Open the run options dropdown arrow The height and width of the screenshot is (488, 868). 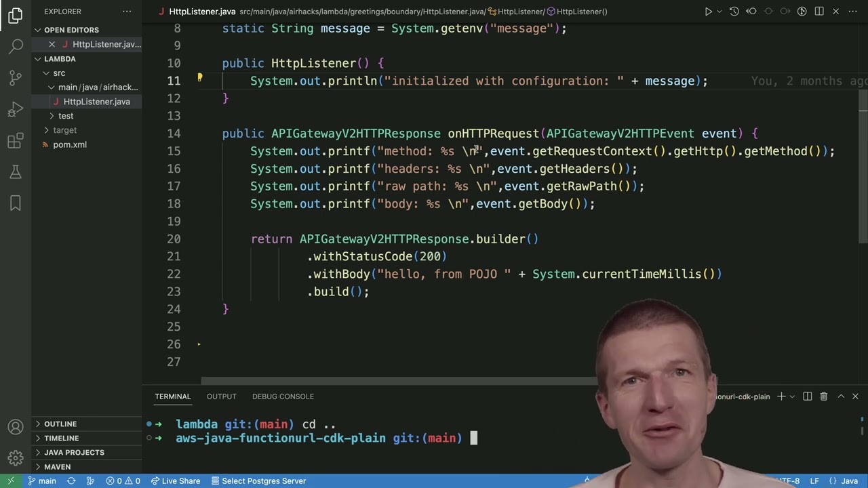coord(719,12)
